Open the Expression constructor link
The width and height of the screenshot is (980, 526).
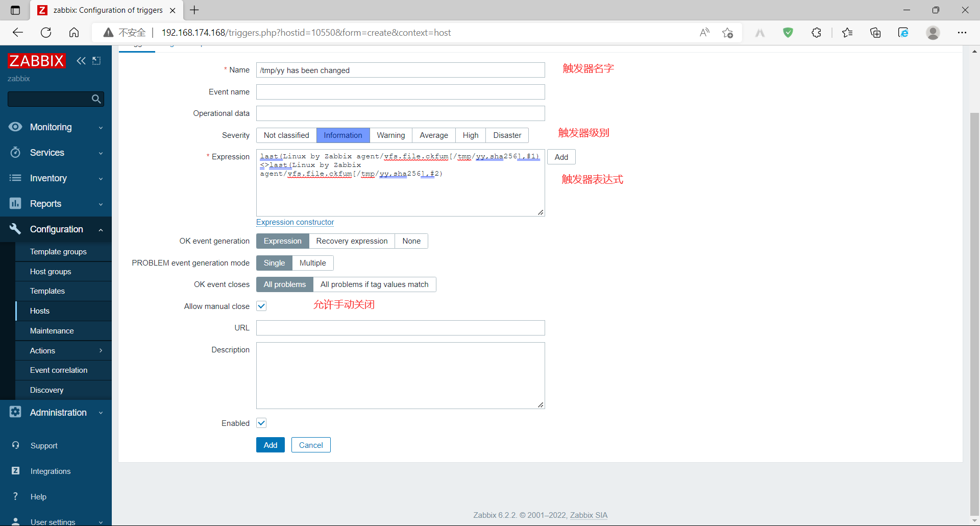295,222
